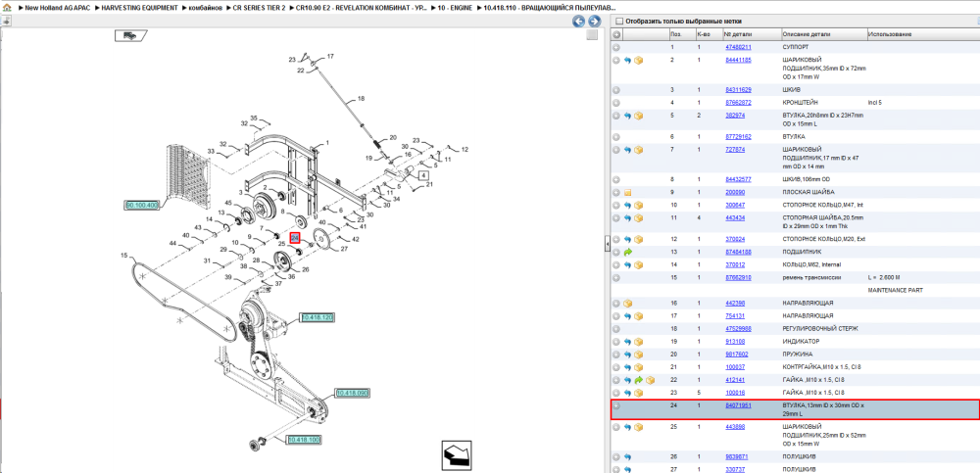Open part number link 87662872
980x473 pixels.
click(738, 103)
